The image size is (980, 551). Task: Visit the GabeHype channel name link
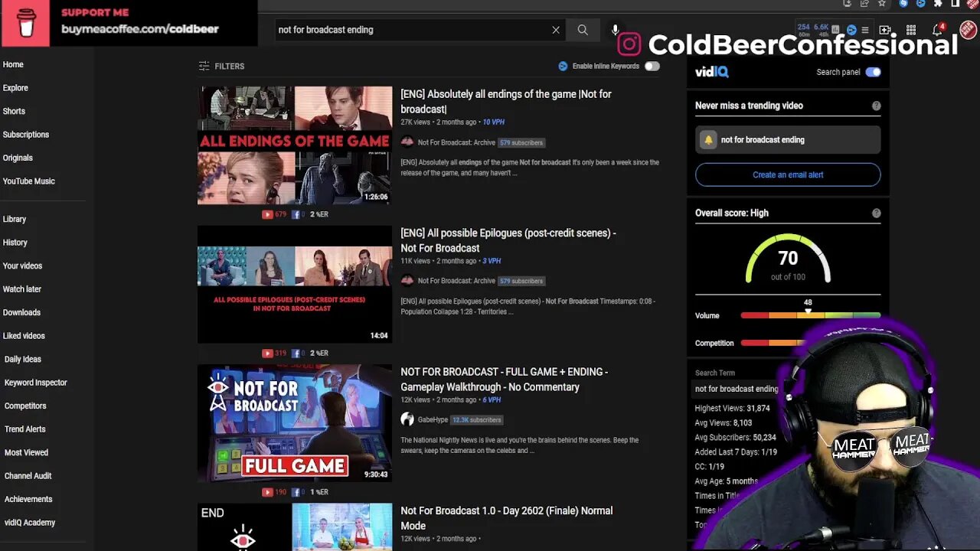[433, 420]
